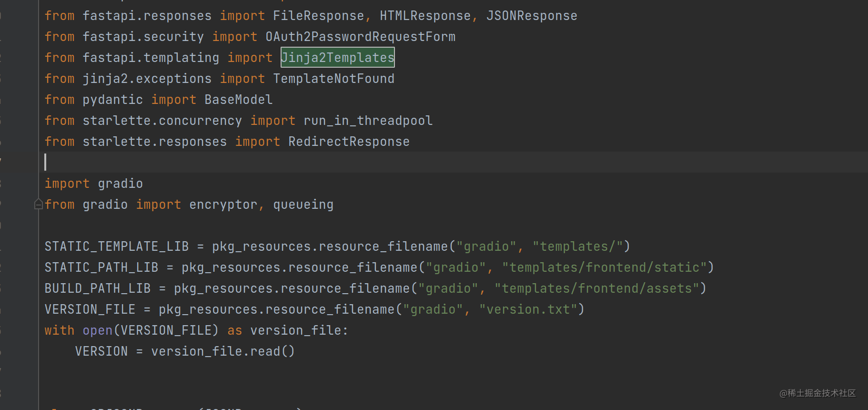The image size is (868, 410).
Task: Click HTMLResponse import name
Action: pos(425,16)
